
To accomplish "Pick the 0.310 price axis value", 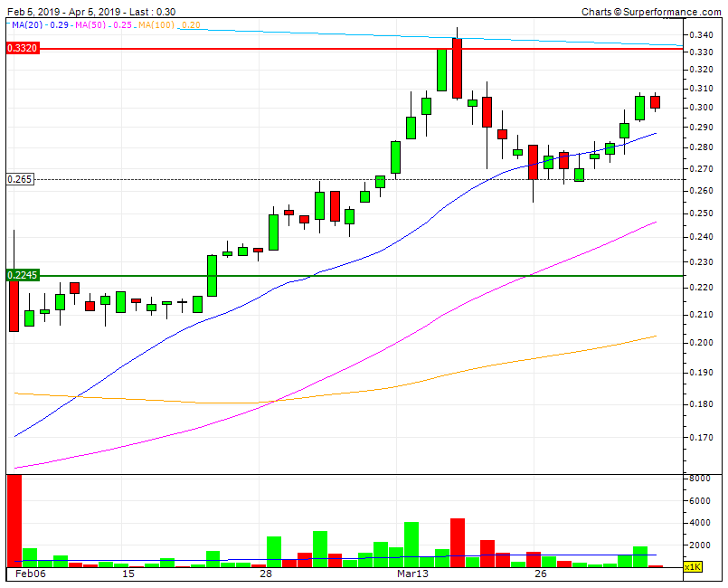I will pyautogui.click(x=701, y=89).
